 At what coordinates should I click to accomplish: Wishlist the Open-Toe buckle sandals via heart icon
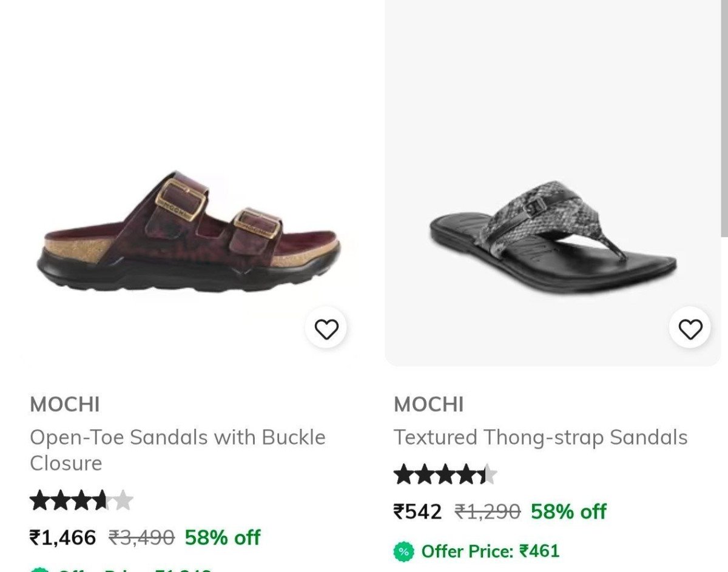pyautogui.click(x=326, y=329)
